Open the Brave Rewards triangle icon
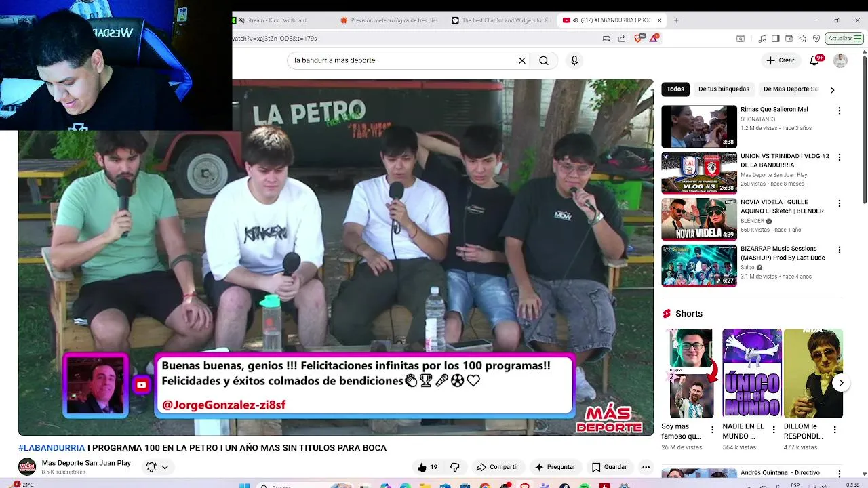This screenshot has width=868, height=488. [x=654, y=39]
